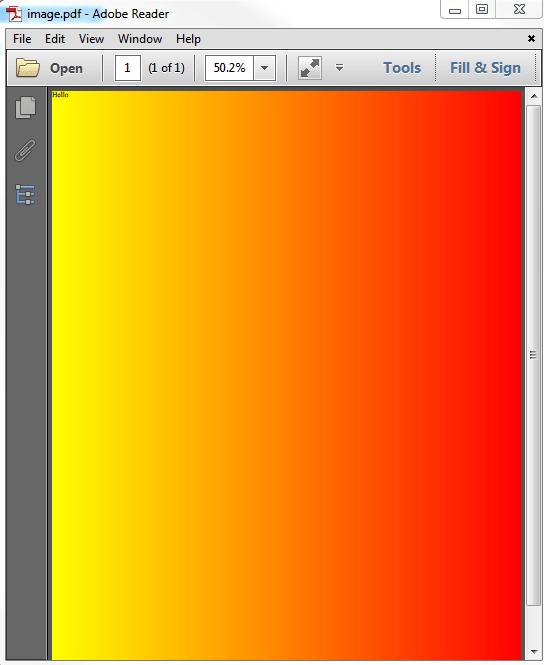Open the Window menu
The image size is (544, 665).
140,39
